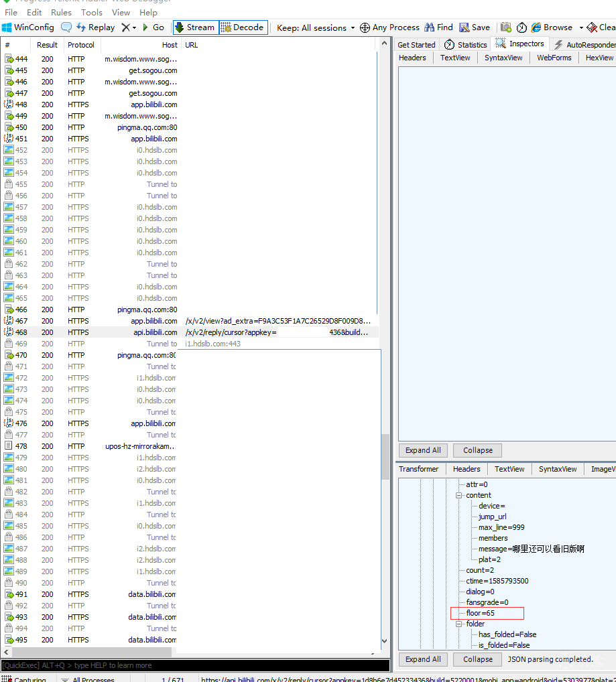Image resolution: width=616 pixels, height=682 pixels.
Task: Switch to Statistics tab
Action: pyautogui.click(x=466, y=45)
